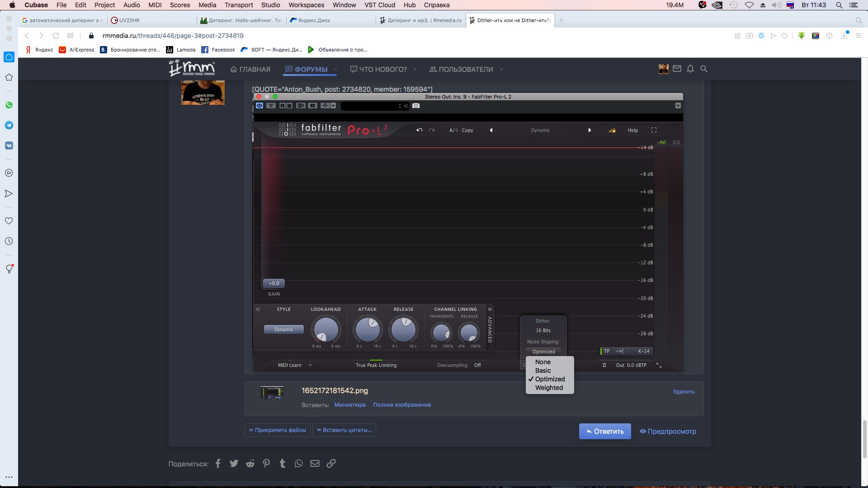Toggle the TP true peak metering button
This screenshot has height=488, width=868.
(607, 351)
